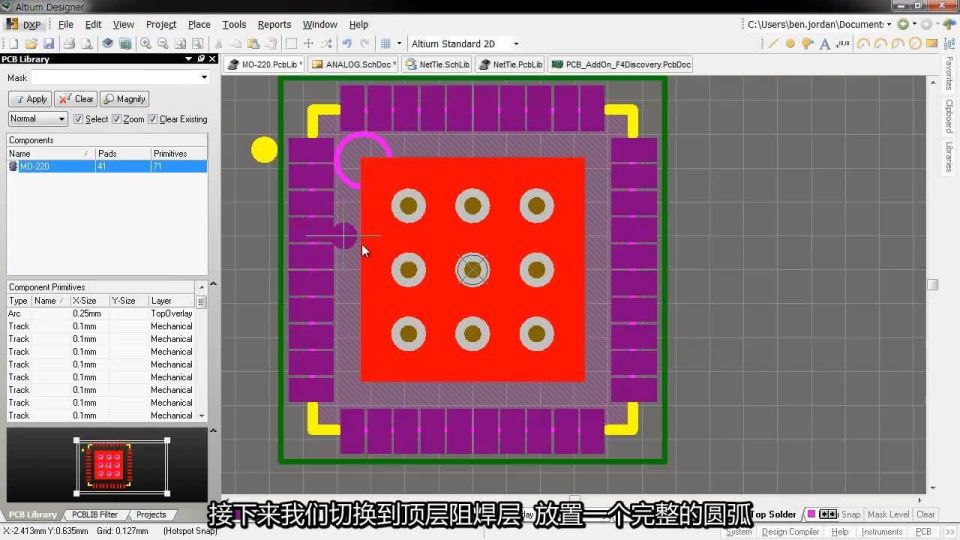
Task: Select the Place Coordinate tool
Action: point(842,43)
